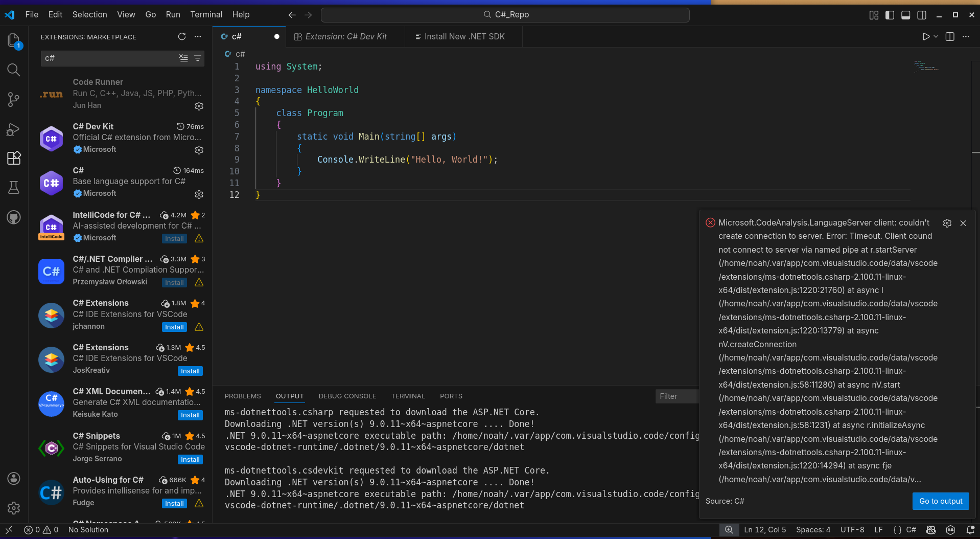
Task: Toggle the Panel visibility
Action: [905, 15]
